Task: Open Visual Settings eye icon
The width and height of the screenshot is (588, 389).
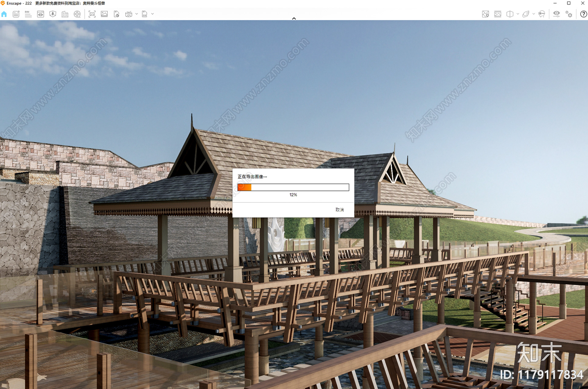Action: click(557, 14)
